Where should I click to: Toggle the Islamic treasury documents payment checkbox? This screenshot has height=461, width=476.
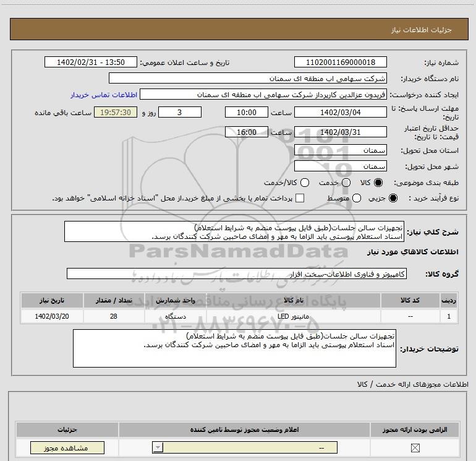click(300, 198)
